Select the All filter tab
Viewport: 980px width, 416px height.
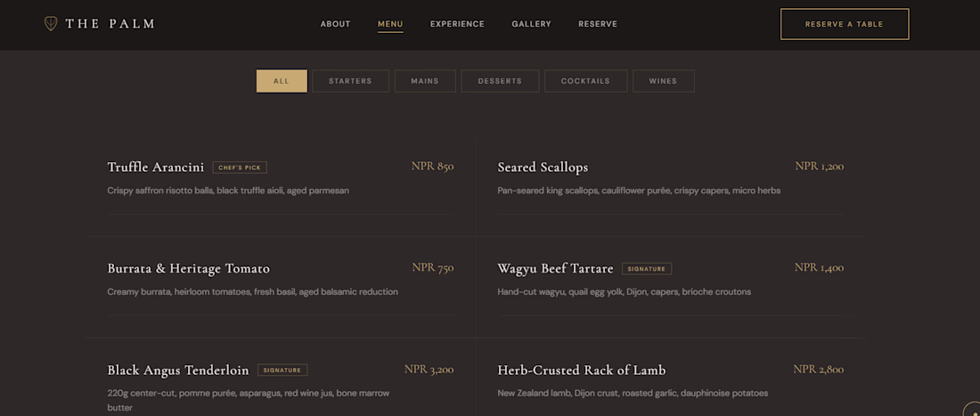tap(282, 81)
